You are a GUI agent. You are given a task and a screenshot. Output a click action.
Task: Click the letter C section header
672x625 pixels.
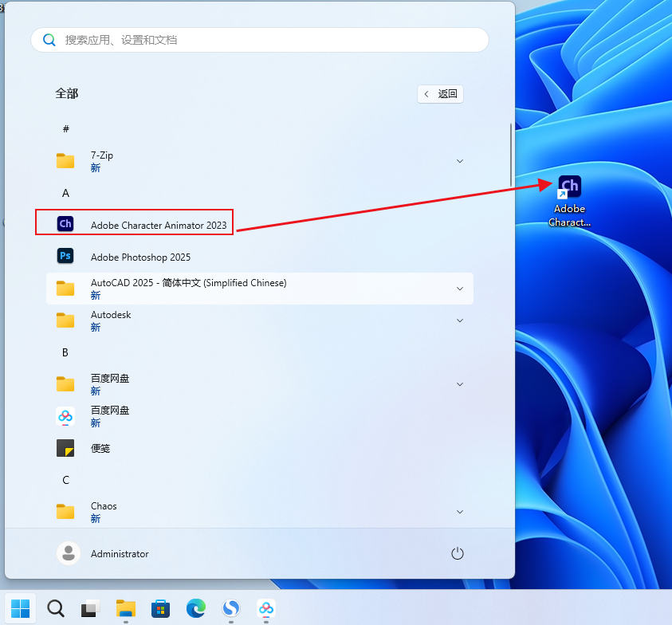pyautogui.click(x=65, y=480)
